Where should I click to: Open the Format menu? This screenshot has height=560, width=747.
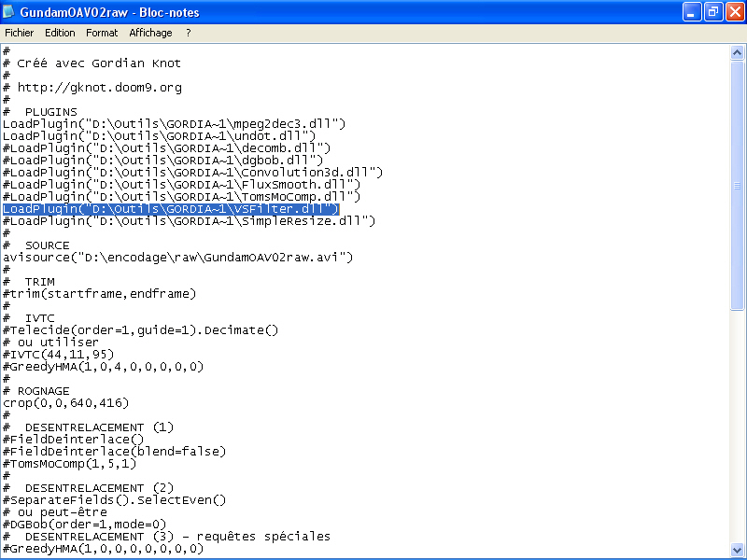102,33
